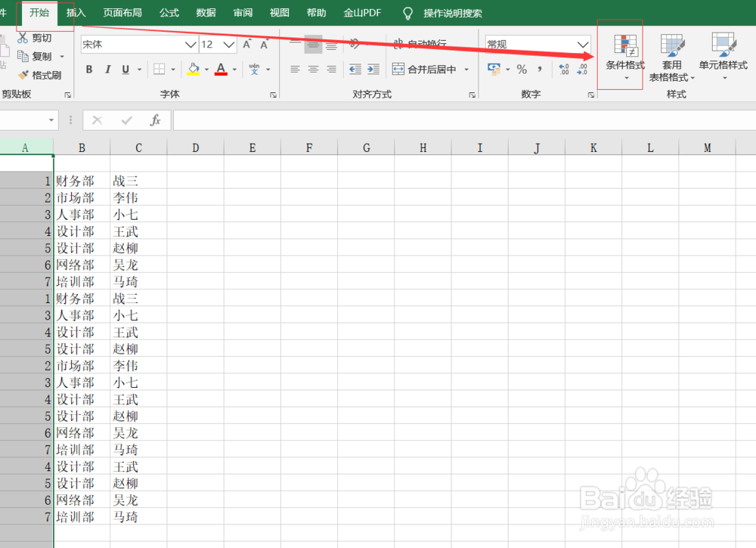This screenshot has height=548, width=756.
Task: Apply yellow fill color bucket
Action: click(194, 70)
